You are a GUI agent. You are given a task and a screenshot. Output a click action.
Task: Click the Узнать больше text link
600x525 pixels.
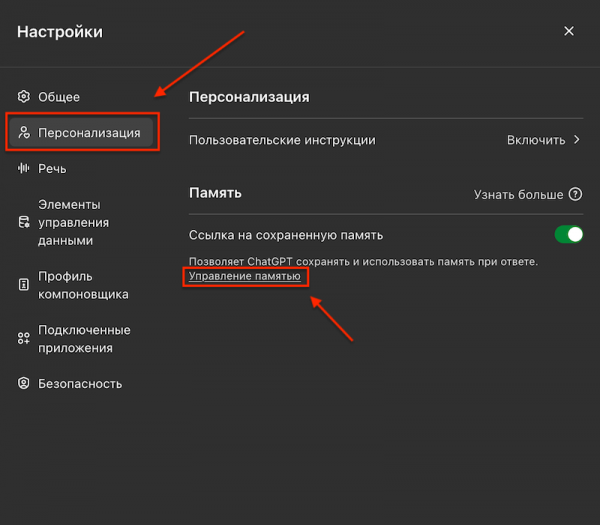[x=518, y=194]
